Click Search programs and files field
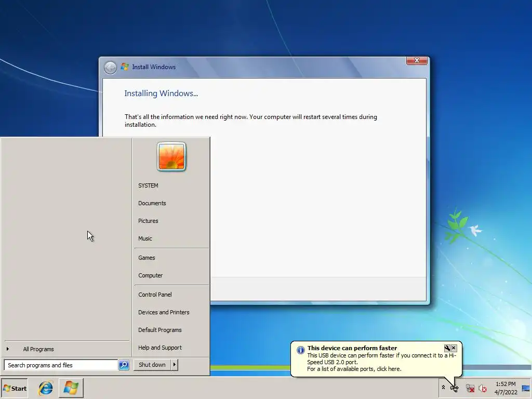This screenshot has width=532, height=399. 61,365
